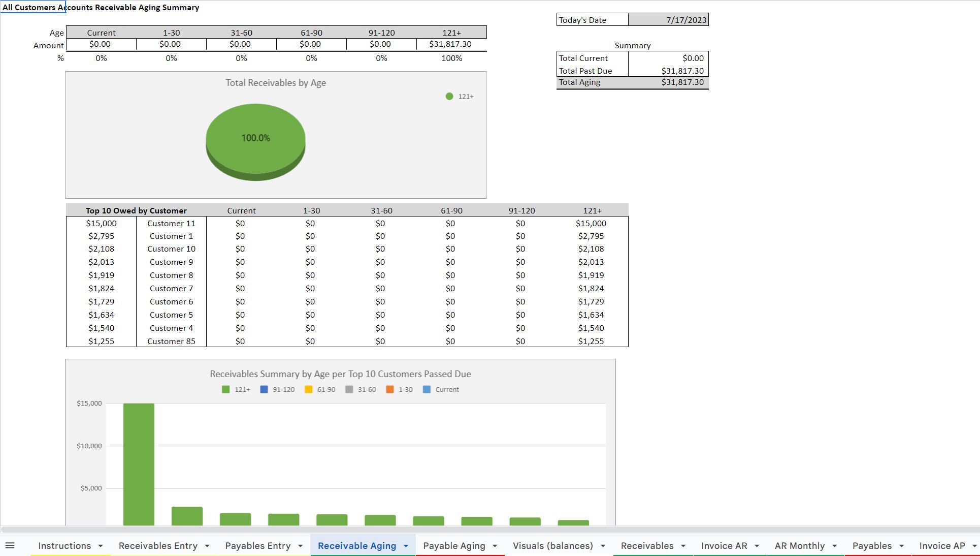Open the all sheets hamburger menu
Viewport: 980px width, 556px height.
(10, 546)
